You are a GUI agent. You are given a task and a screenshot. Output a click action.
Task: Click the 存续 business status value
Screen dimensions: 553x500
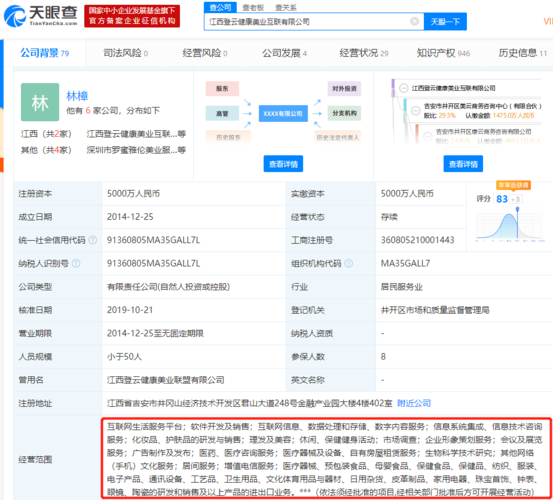pyautogui.click(x=389, y=217)
